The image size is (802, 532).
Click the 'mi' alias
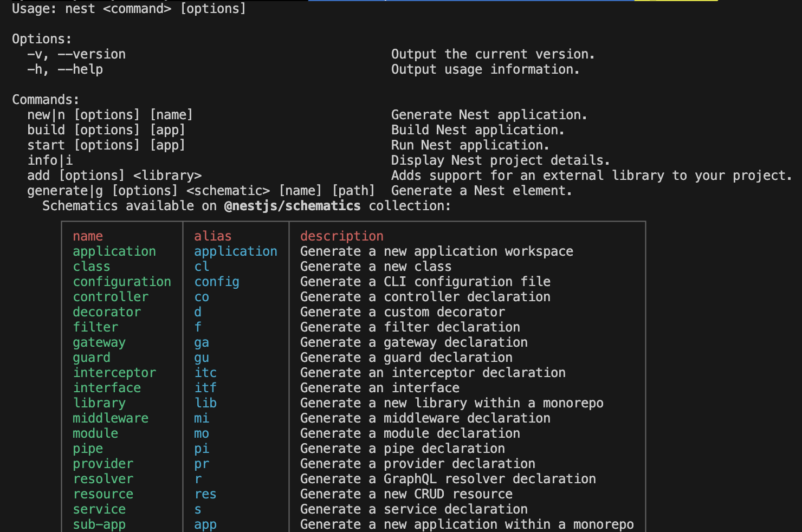(202, 418)
